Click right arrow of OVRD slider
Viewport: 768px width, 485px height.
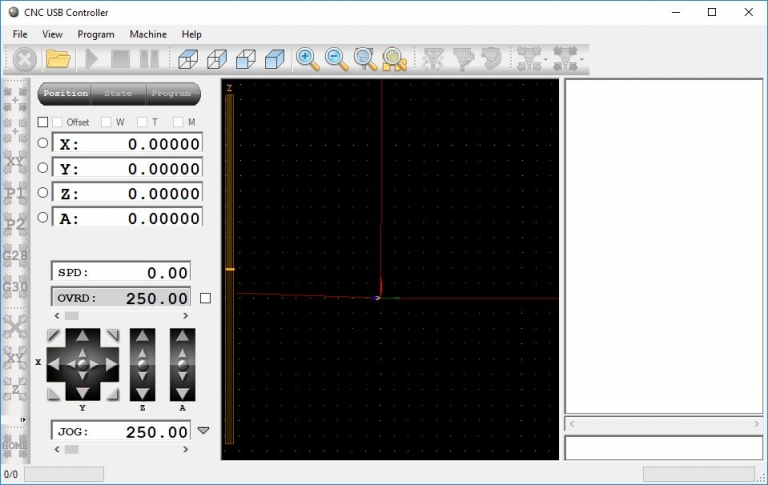185,316
